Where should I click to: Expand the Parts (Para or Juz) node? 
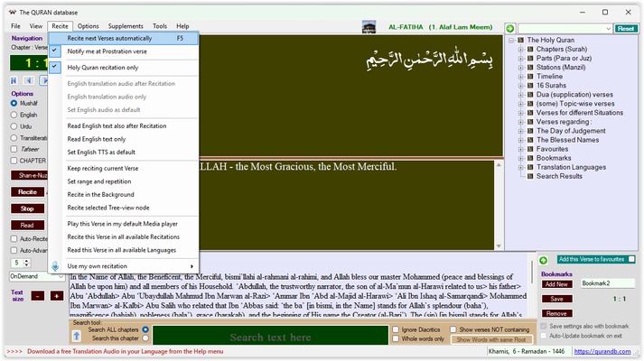pyautogui.click(x=520, y=59)
